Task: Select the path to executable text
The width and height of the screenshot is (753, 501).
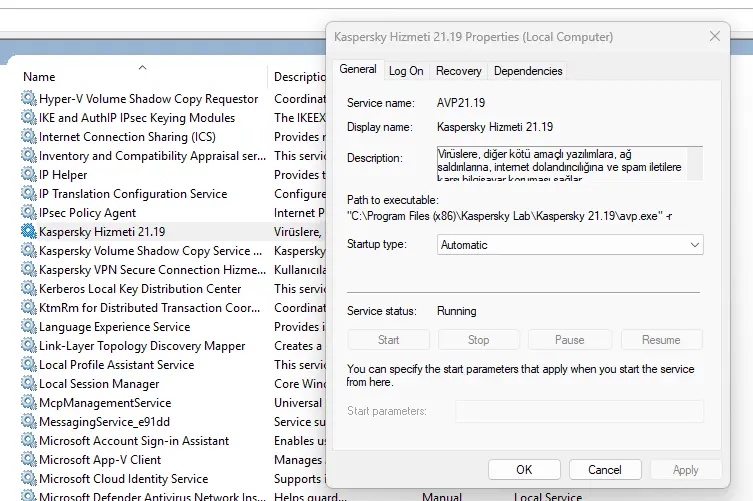Action: tap(509, 216)
